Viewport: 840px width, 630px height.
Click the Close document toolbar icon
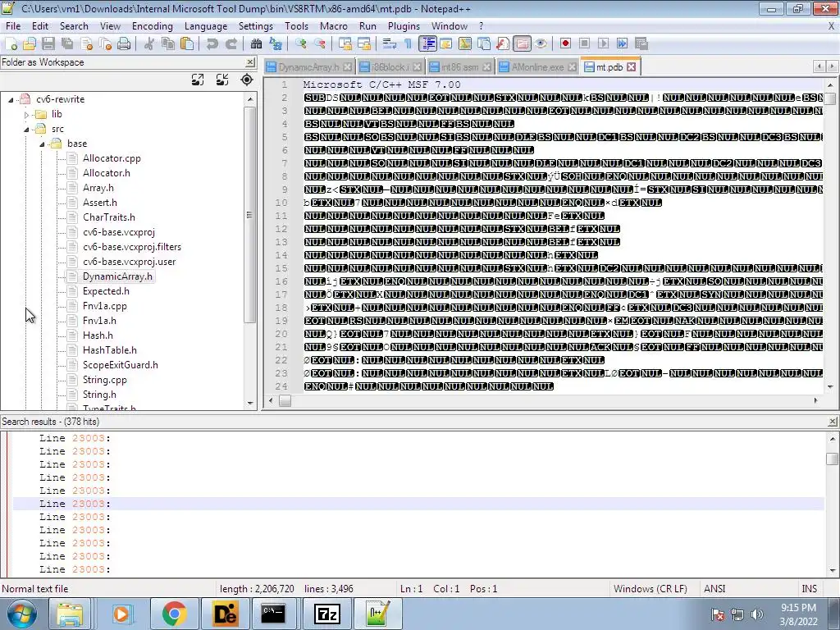pos(86,44)
